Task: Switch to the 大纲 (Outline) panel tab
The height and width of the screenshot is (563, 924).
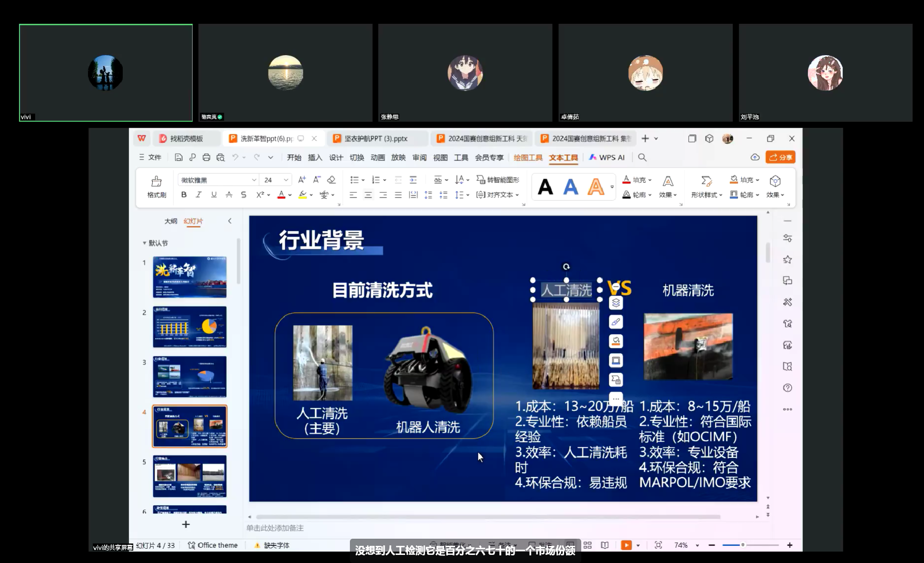Action: pyautogui.click(x=170, y=221)
